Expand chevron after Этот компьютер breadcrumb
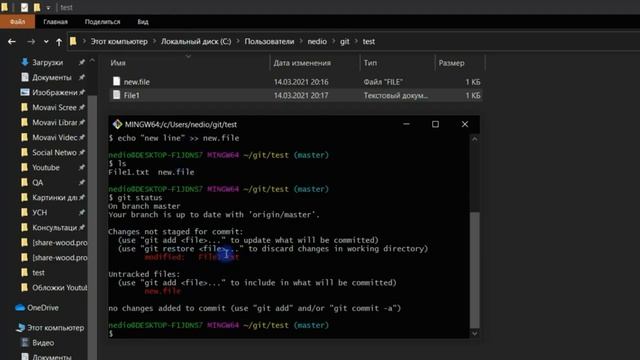 pyautogui.click(x=154, y=42)
